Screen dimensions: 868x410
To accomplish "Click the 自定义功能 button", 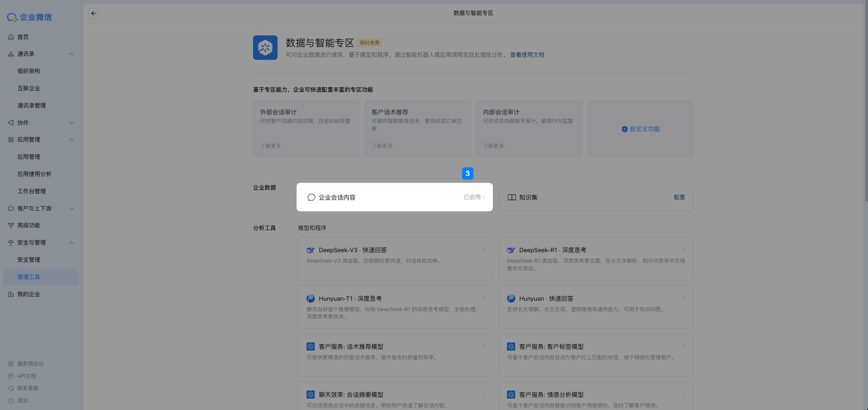I will [640, 129].
